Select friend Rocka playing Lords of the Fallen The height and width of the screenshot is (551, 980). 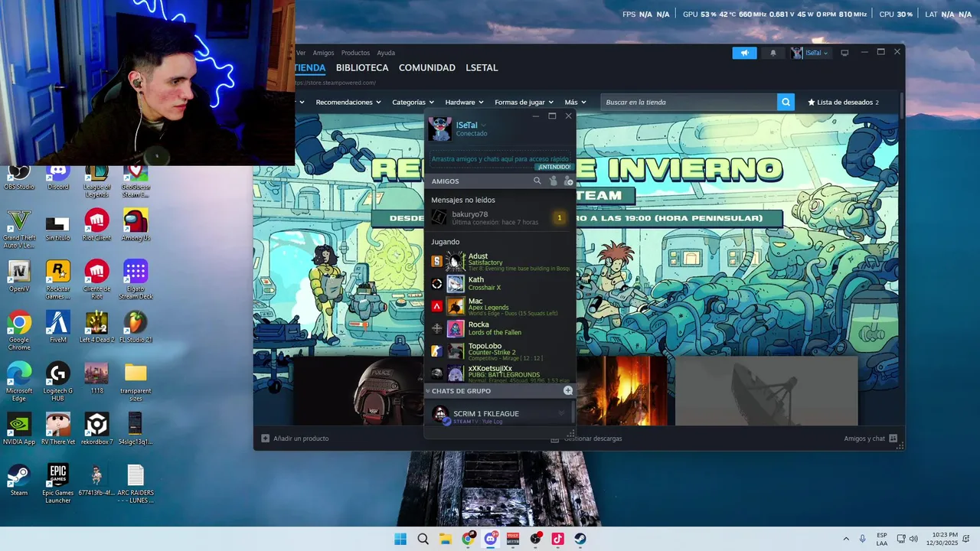pyautogui.click(x=499, y=328)
